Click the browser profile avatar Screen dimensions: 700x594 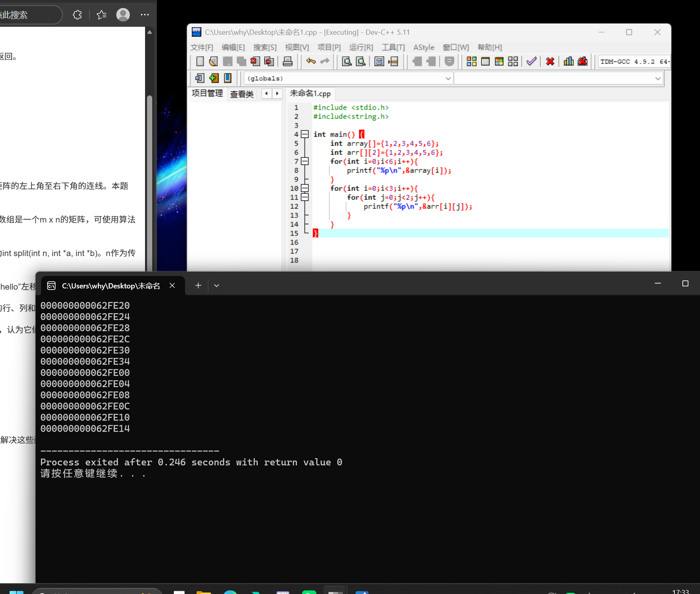point(123,15)
